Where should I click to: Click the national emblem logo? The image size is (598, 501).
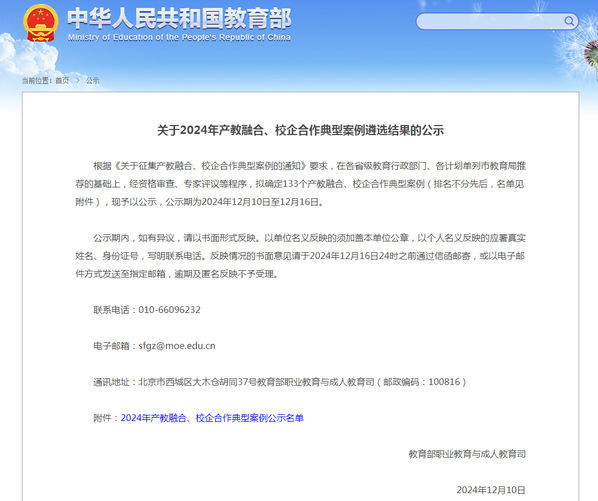(x=40, y=23)
